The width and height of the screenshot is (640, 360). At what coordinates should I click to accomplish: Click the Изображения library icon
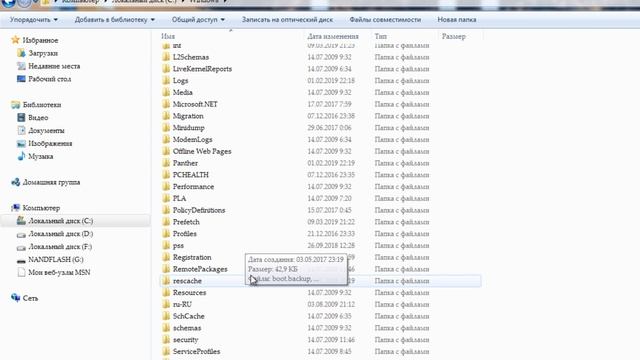tap(21, 144)
